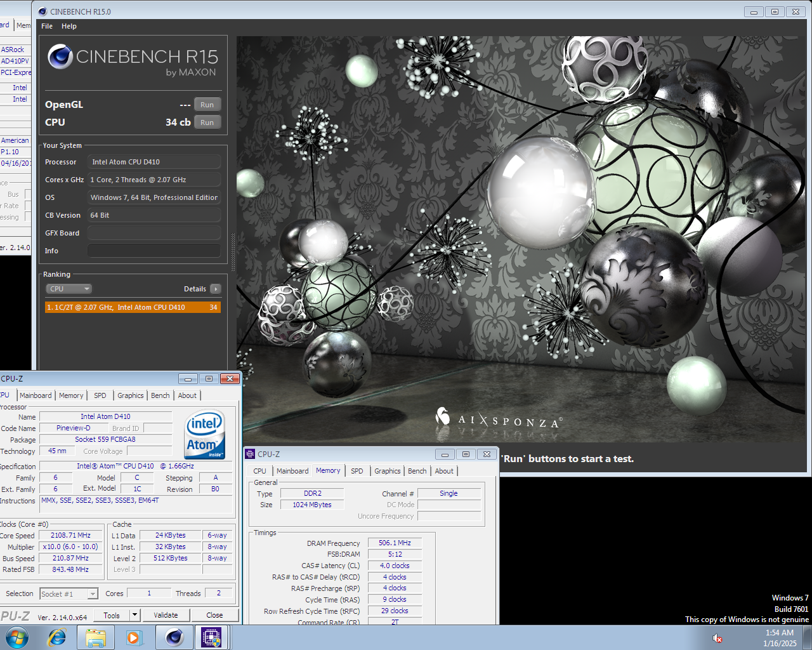Image resolution: width=812 pixels, height=650 pixels.
Task: Open SPD tab in CPU-Z memory window
Action: [357, 471]
